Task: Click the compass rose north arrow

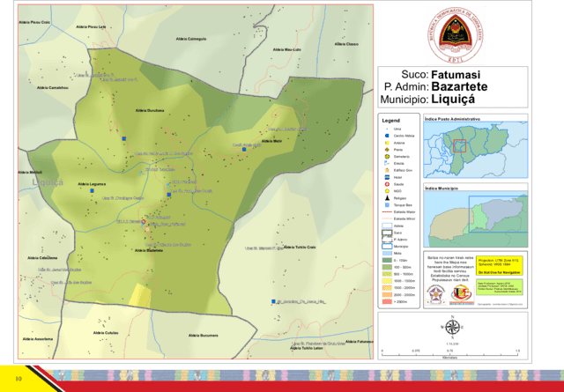Action: [452, 328]
